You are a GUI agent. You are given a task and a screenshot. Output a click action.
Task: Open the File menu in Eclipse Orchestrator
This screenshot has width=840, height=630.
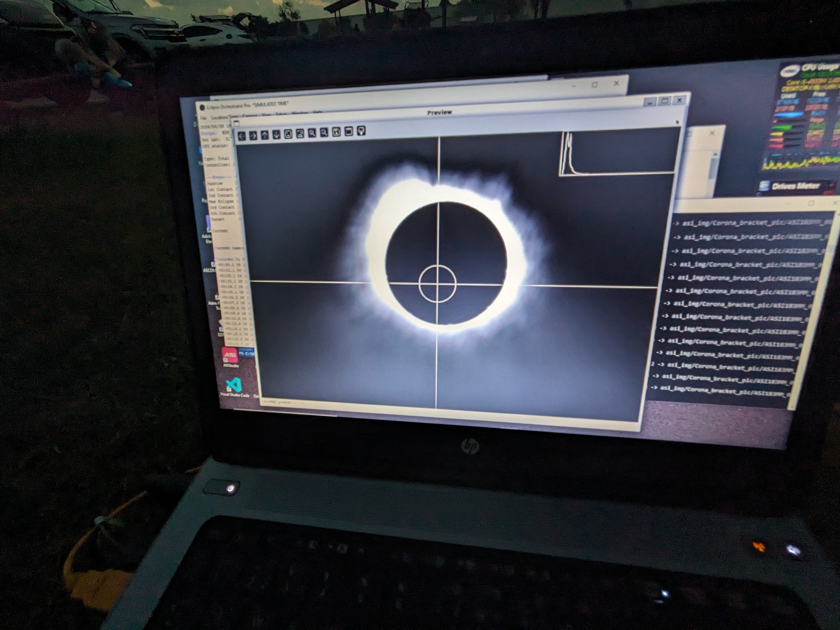[203, 118]
